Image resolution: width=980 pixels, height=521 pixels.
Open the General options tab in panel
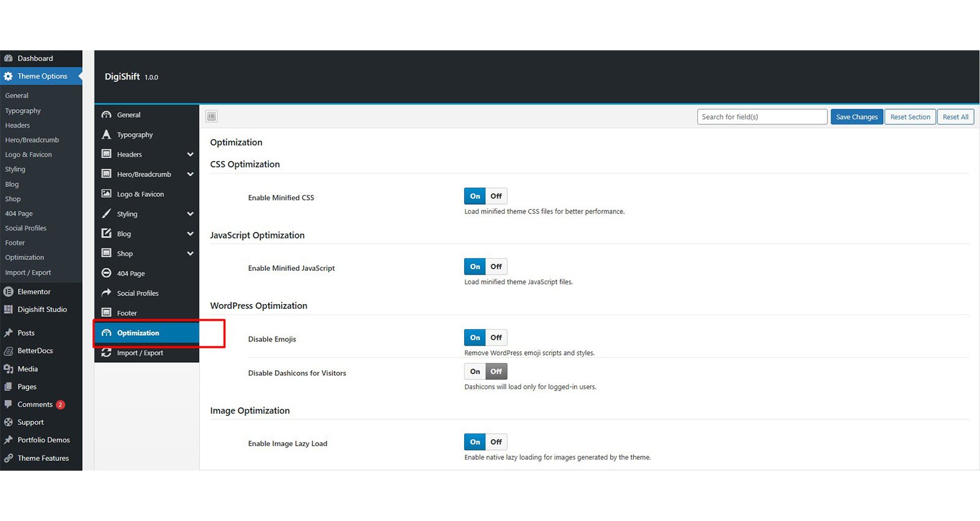(129, 115)
